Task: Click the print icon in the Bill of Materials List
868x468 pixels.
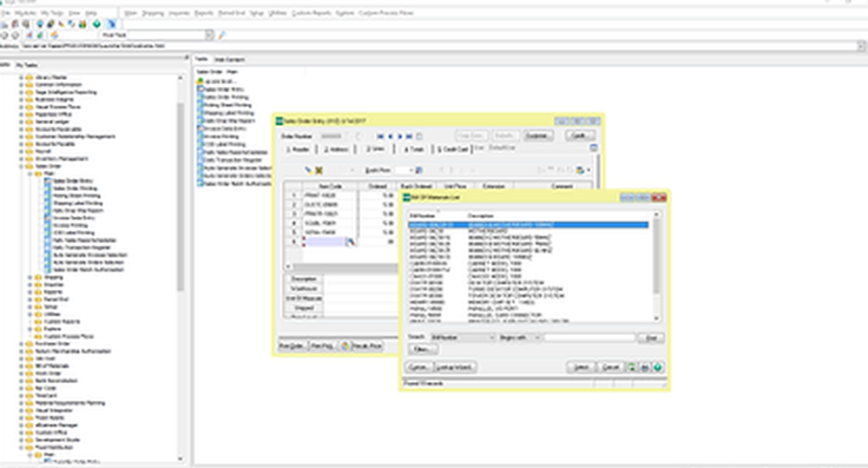Action: (645, 367)
